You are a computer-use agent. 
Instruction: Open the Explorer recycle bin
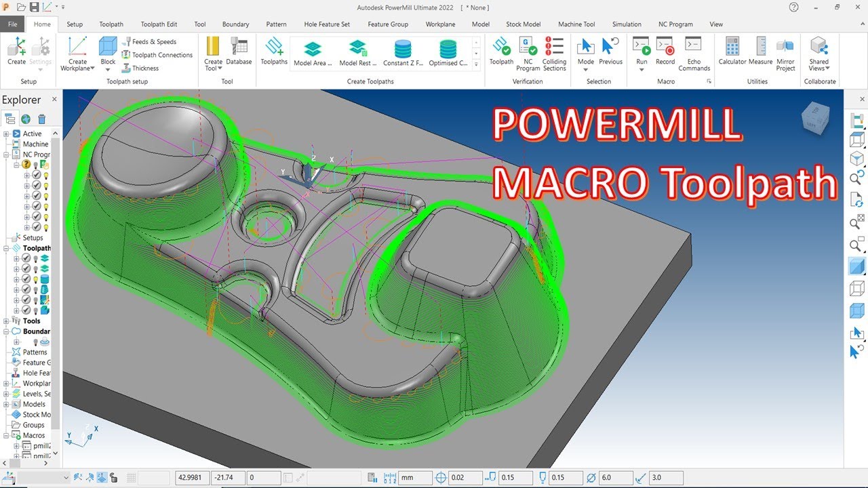point(41,119)
